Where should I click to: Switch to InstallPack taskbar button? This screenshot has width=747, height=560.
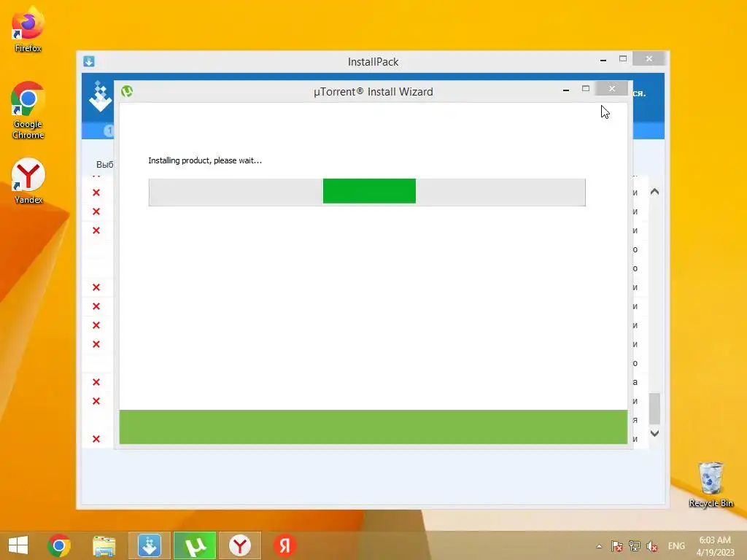click(x=149, y=545)
